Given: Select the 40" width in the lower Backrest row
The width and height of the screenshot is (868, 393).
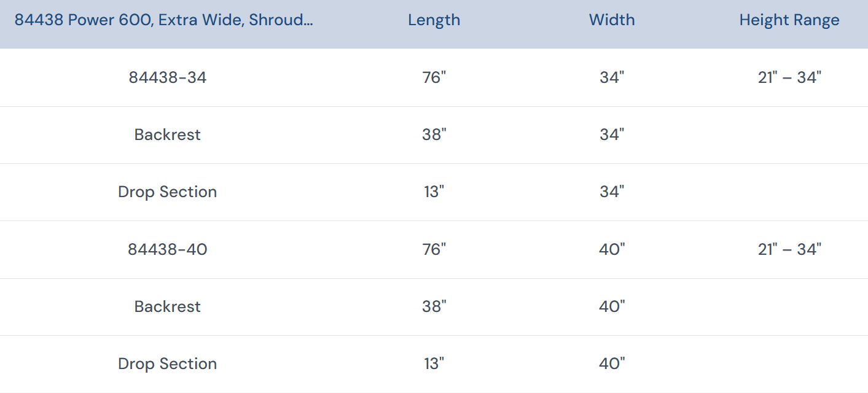Looking at the screenshot, I should [612, 306].
